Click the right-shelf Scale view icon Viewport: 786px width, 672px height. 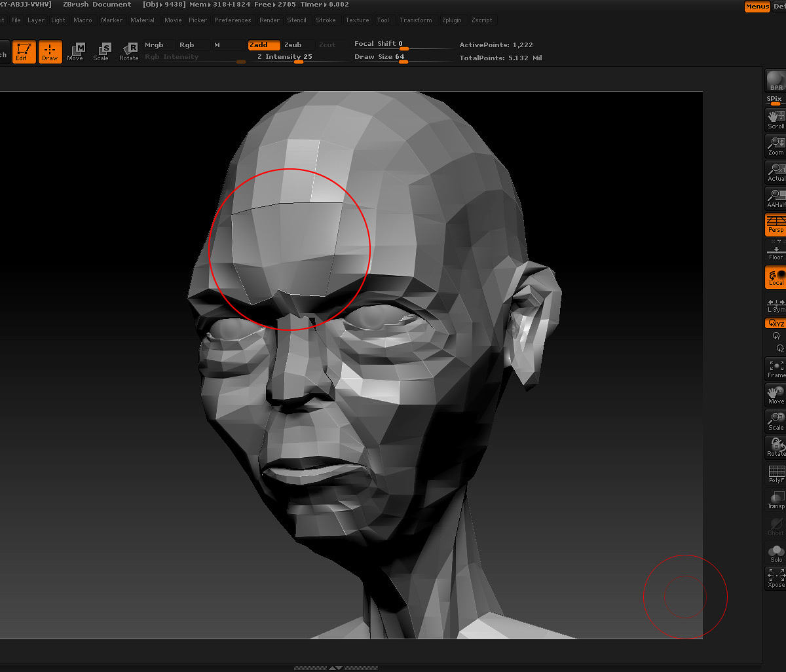point(776,421)
